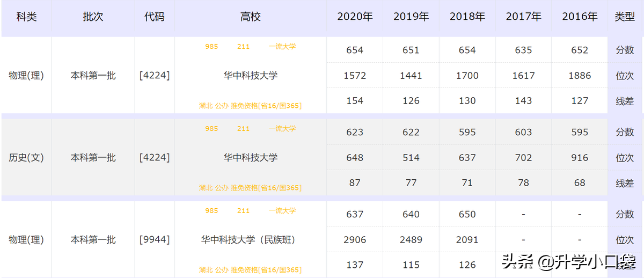Image resolution: width=644 pixels, height=278 pixels.
Task: Click the 985 tag above [9944] row school
Action: 211,211
